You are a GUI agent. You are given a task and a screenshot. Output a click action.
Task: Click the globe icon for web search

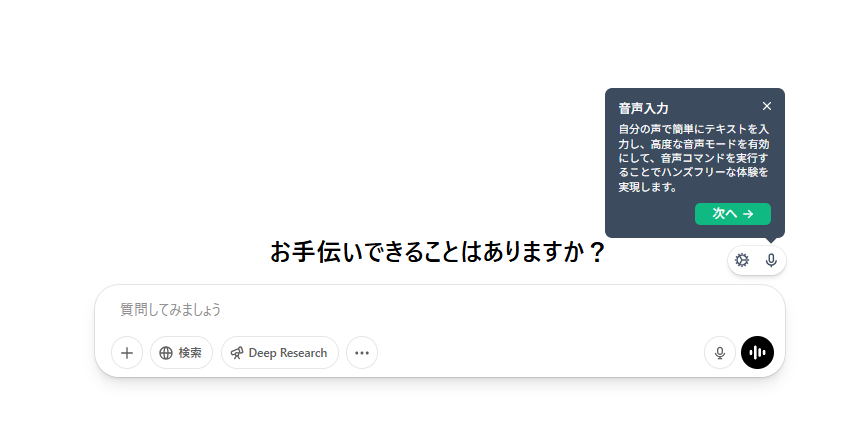pyautogui.click(x=166, y=353)
